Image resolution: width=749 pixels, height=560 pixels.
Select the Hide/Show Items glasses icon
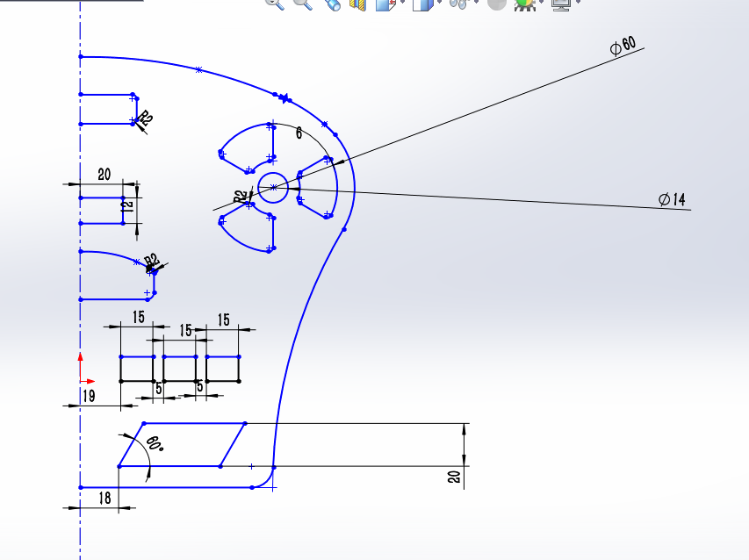pyautogui.click(x=457, y=4)
